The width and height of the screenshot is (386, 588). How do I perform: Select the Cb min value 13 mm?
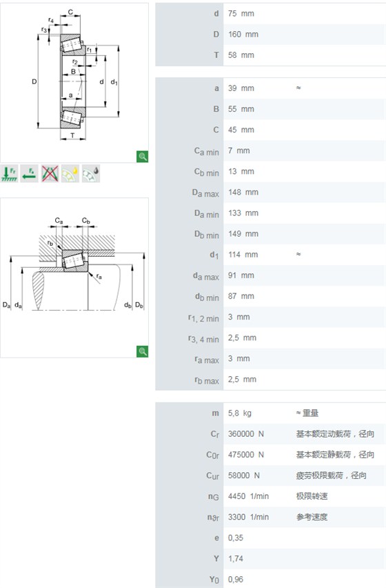point(241,171)
